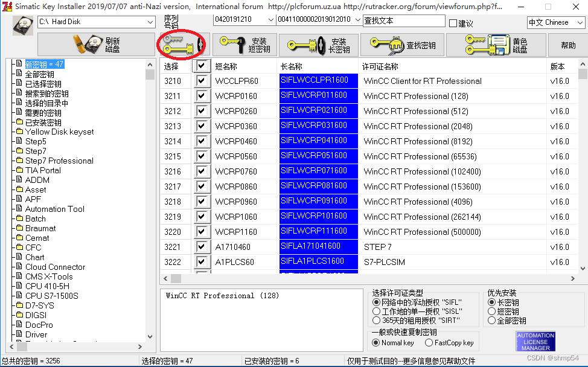Uncheck the WCRP0360 row checkbox
The image size is (588, 367).
pyautogui.click(x=202, y=126)
